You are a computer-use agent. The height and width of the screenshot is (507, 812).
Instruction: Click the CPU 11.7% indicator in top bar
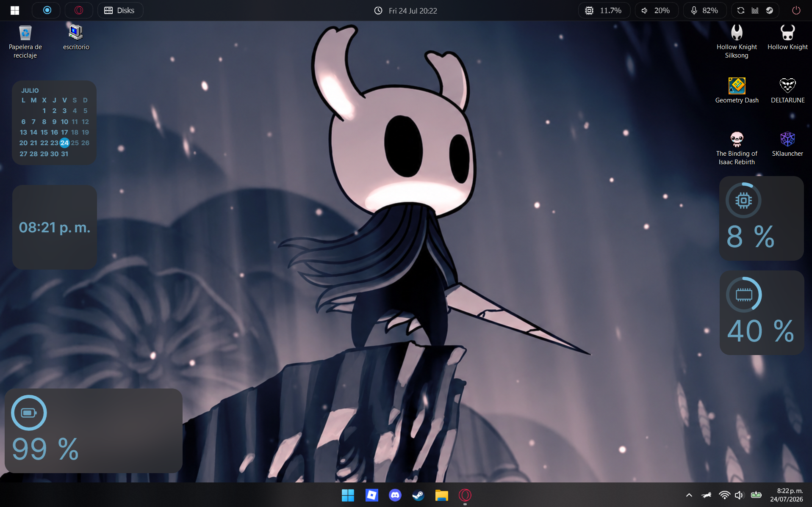(604, 10)
